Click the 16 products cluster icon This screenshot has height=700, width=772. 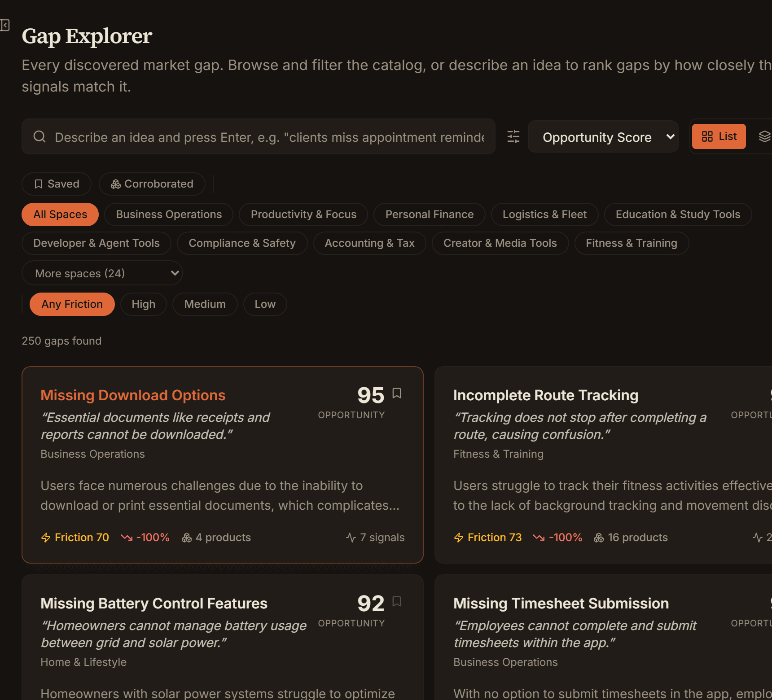pos(599,538)
